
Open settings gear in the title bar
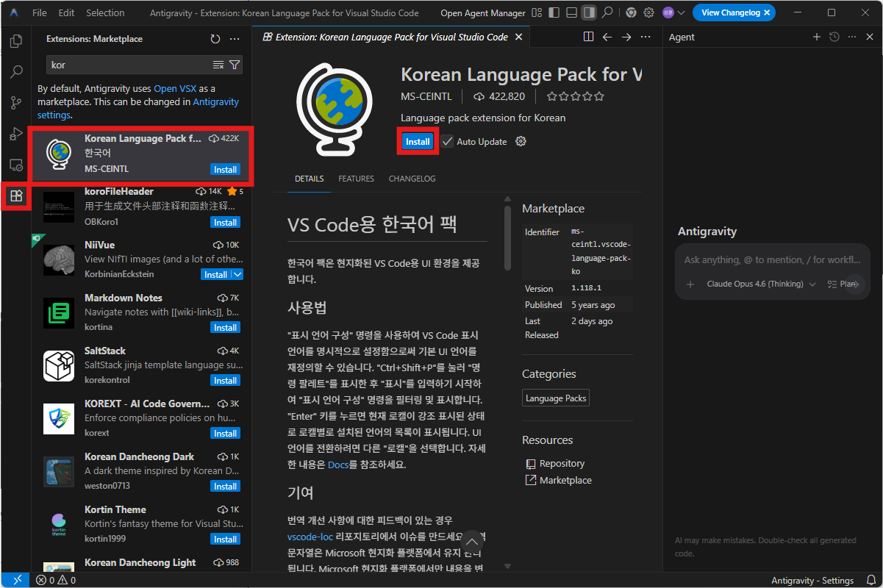point(649,13)
